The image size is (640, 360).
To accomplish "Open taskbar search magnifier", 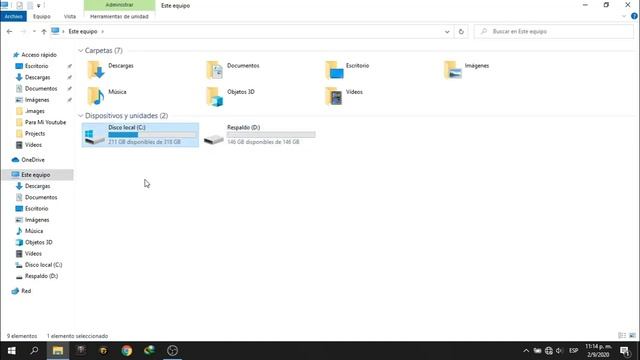I will tap(34, 351).
